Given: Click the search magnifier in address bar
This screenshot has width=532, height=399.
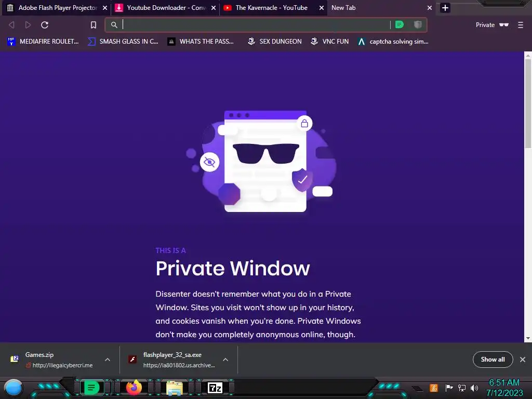Looking at the screenshot, I should (114, 25).
